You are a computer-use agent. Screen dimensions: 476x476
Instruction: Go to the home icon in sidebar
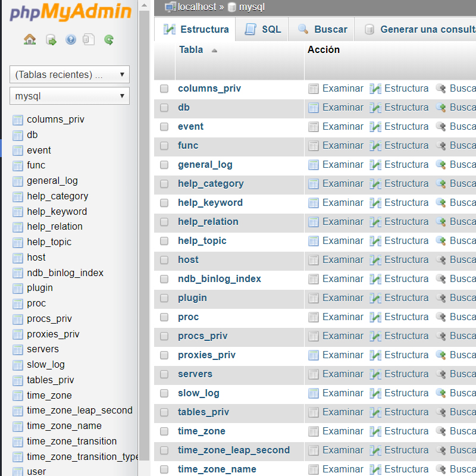click(30, 39)
